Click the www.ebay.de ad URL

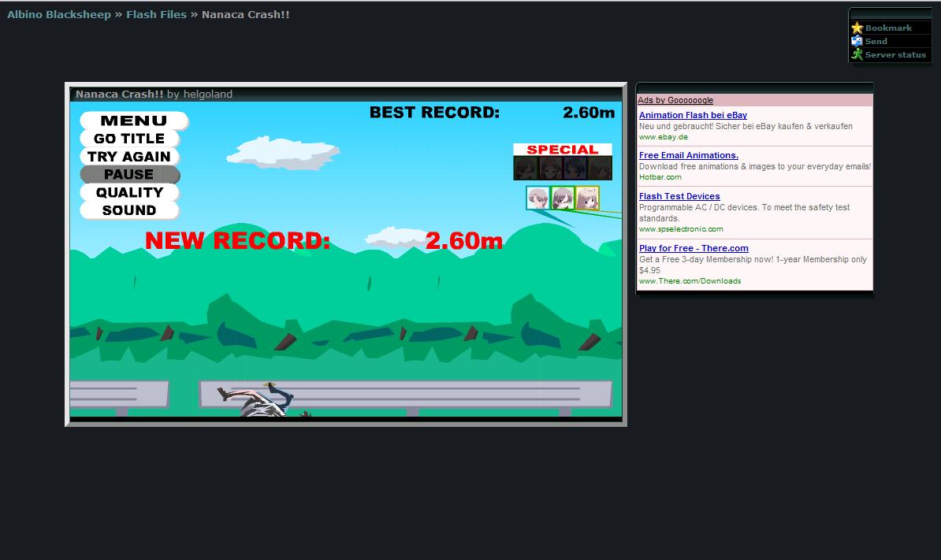click(x=663, y=137)
